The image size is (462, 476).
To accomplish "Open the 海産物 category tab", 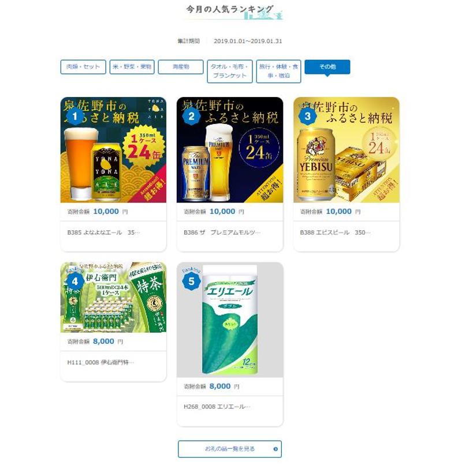I will tap(181, 67).
